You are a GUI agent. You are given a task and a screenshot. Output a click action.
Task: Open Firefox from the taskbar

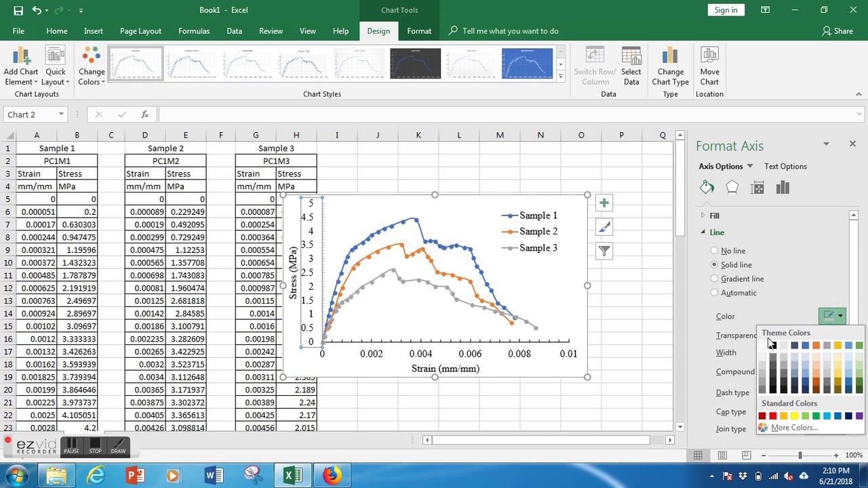pyautogui.click(x=332, y=475)
